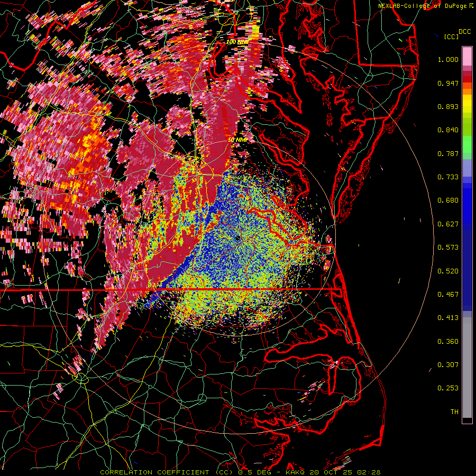
Task: Select the 0.627 scale value
Action: (x=448, y=224)
